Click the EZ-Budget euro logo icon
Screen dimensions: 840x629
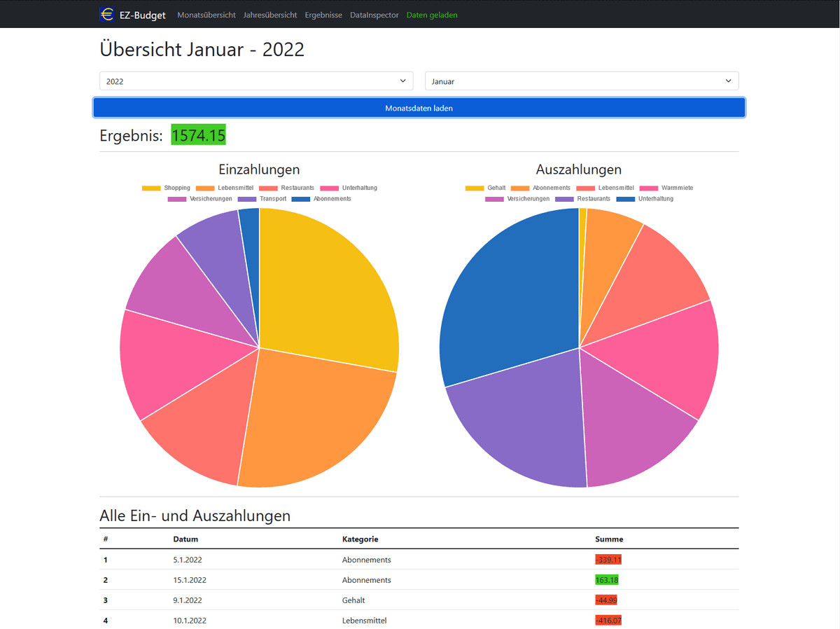point(107,15)
